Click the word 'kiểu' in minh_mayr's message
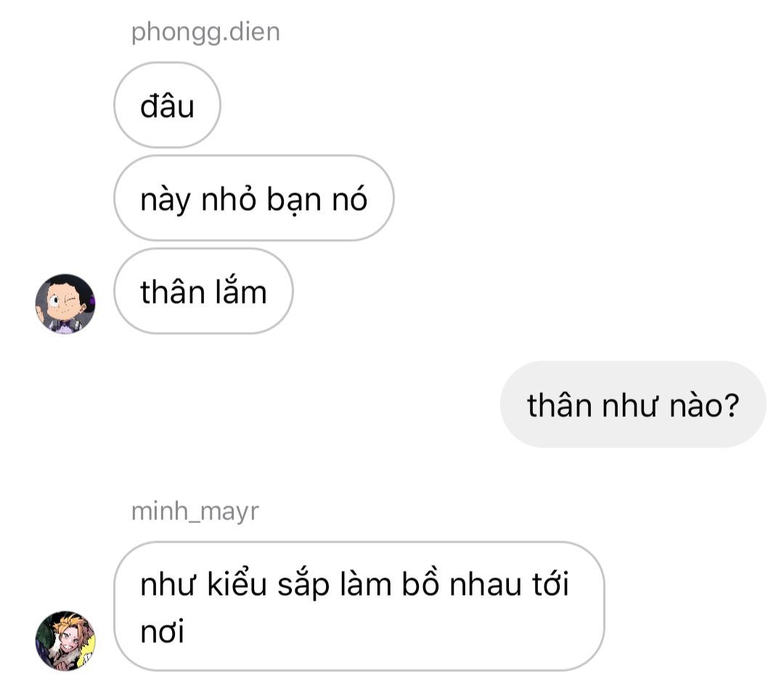This screenshot has height=698, width=784. point(236,583)
